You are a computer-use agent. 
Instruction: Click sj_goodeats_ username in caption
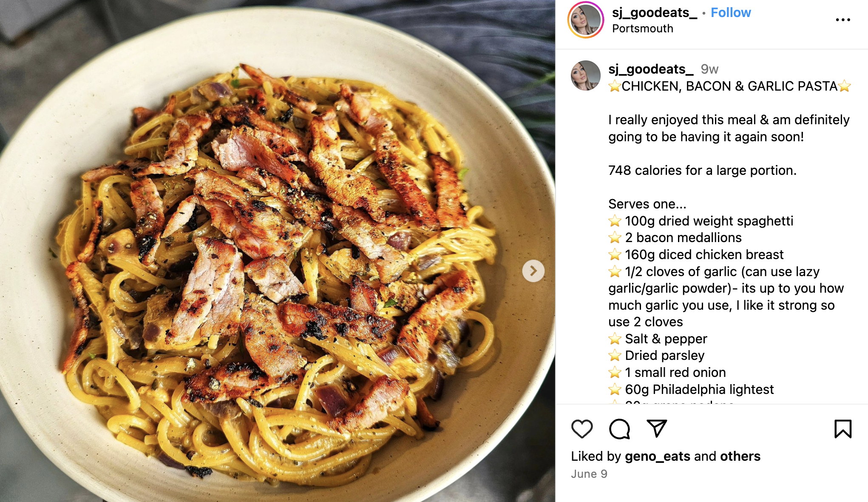point(651,69)
